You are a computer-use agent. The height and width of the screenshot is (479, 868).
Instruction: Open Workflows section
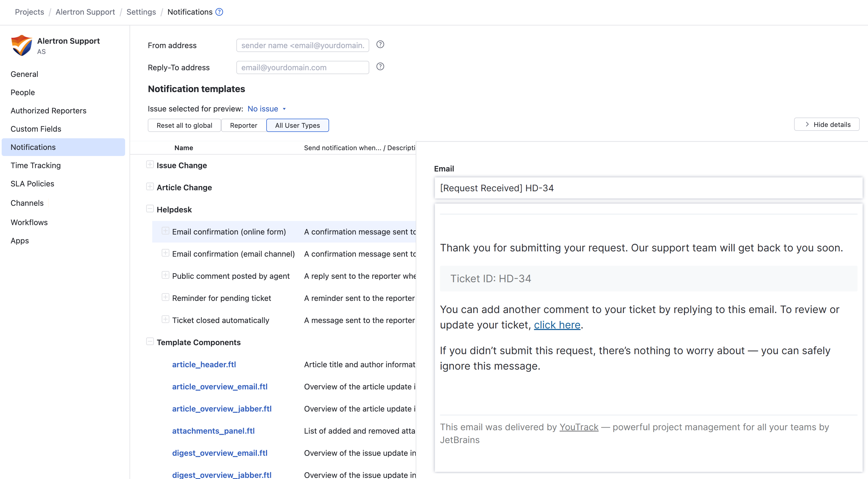tap(29, 223)
